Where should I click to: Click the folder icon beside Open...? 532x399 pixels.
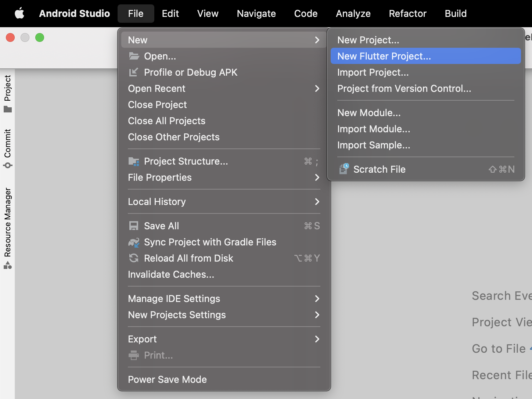tap(134, 56)
